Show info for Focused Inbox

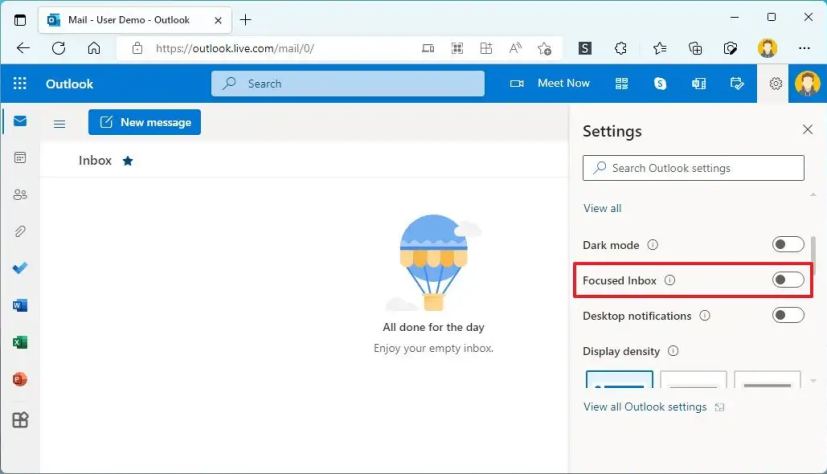tap(669, 280)
